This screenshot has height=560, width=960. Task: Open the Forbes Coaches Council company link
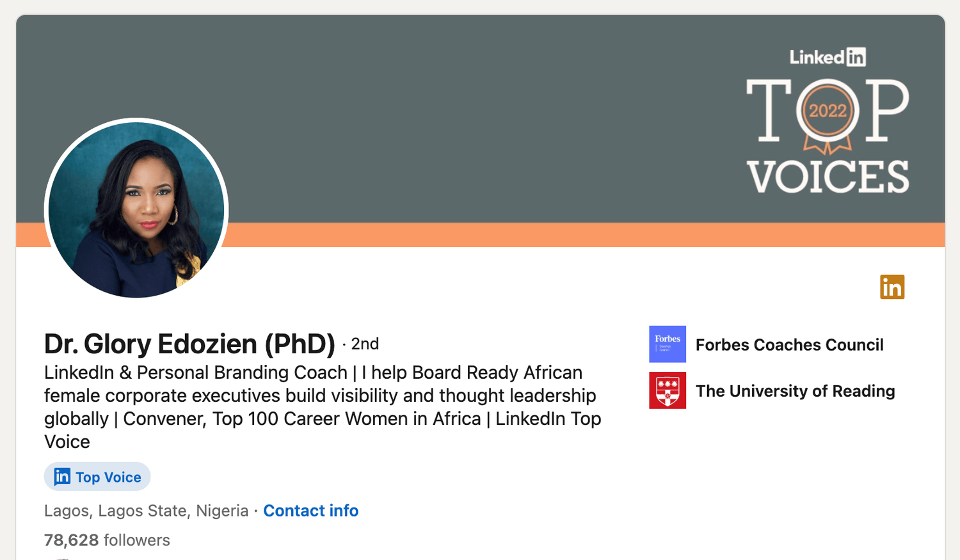pyautogui.click(x=789, y=345)
